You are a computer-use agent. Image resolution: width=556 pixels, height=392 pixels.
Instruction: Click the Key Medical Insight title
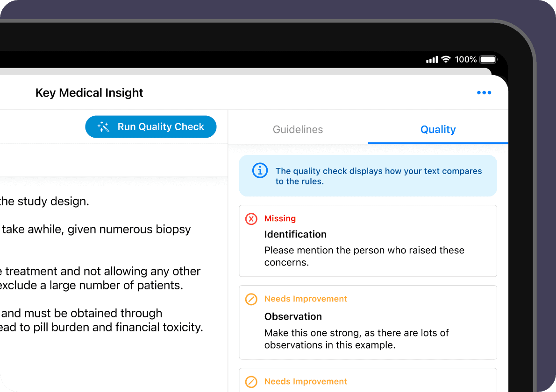click(89, 93)
